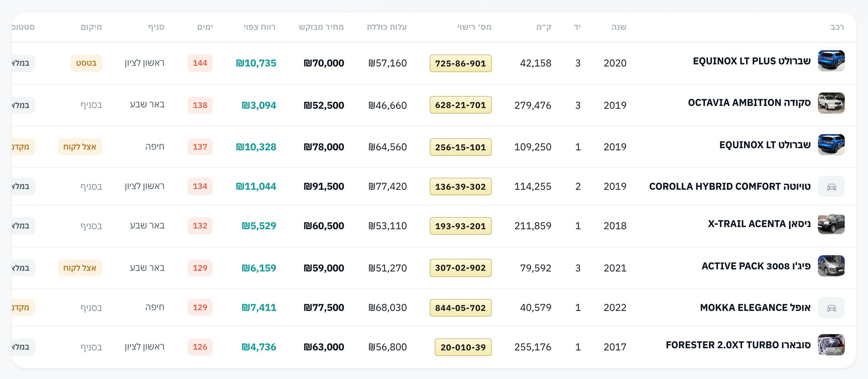Click total cost ₪57,160
The width and height of the screenshot is (868, 379).
(388, 63)
